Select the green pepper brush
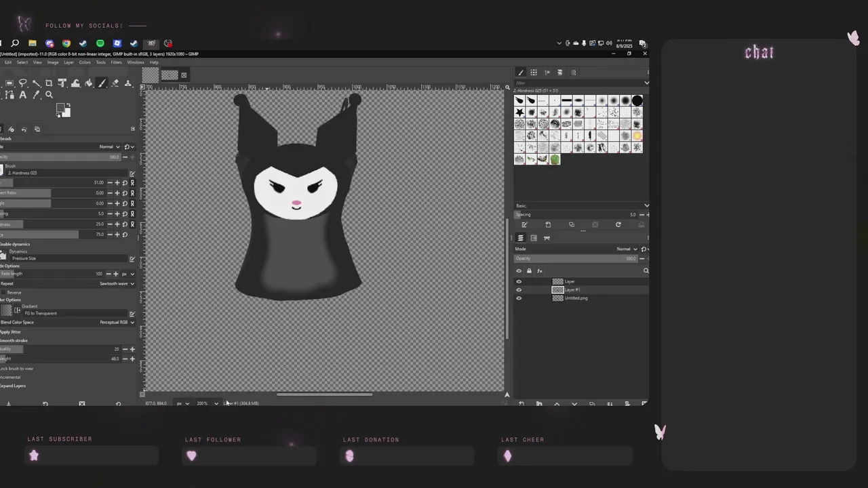The width and height of the screenshot is (868, 488). pos(555,159)
